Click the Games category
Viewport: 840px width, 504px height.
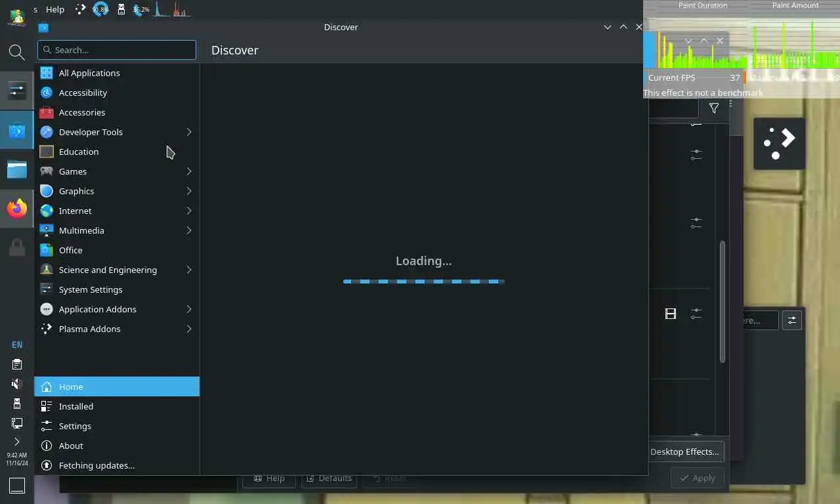(x=117, y=171)
